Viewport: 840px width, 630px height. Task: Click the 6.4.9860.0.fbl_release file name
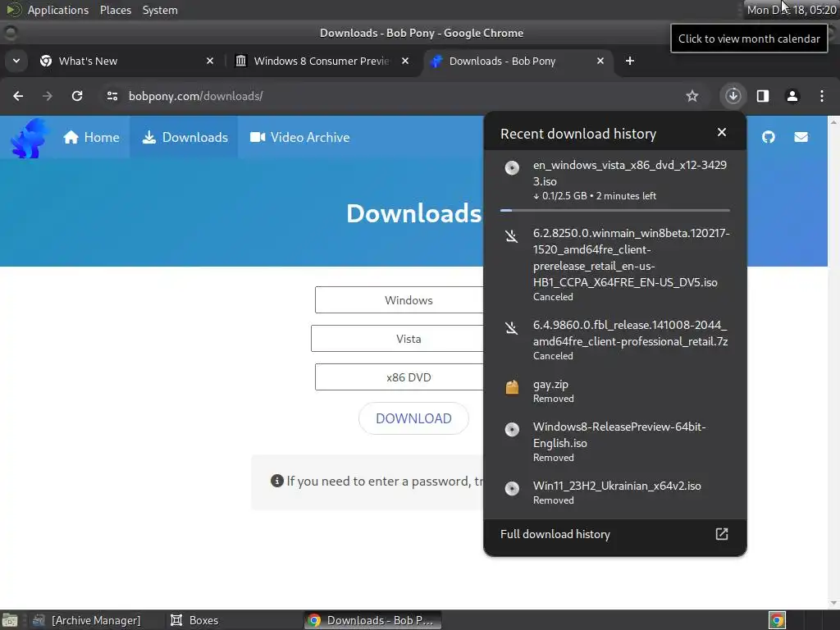[630, 333]
